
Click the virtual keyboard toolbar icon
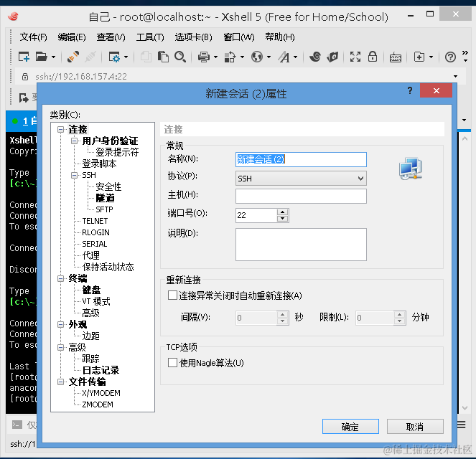[396, 57]
